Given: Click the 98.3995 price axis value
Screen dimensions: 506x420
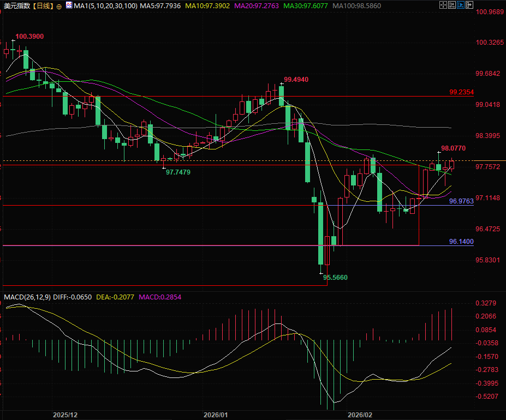Looking at the screenshot, I should pyautogui.click(x=488, y=136).
